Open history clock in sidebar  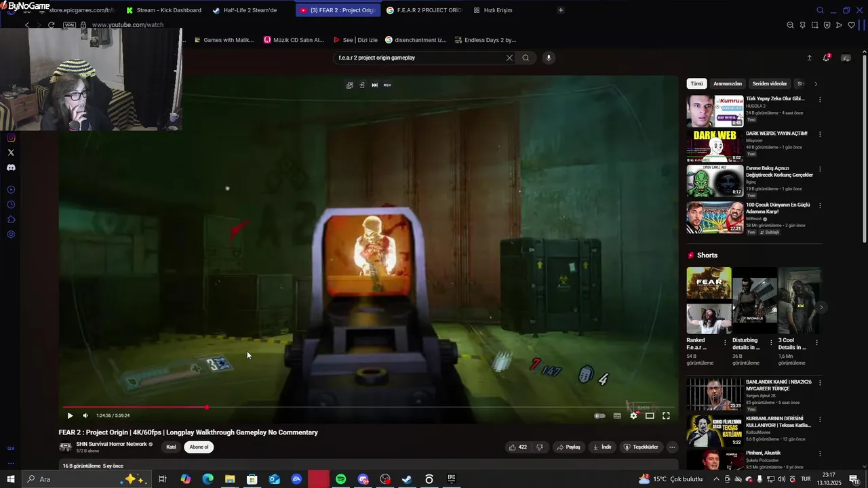11,205
